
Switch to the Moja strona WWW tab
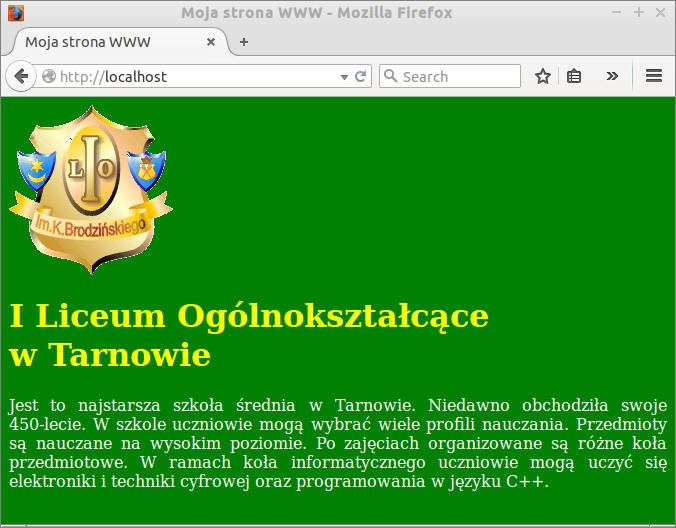pos(100,42)
